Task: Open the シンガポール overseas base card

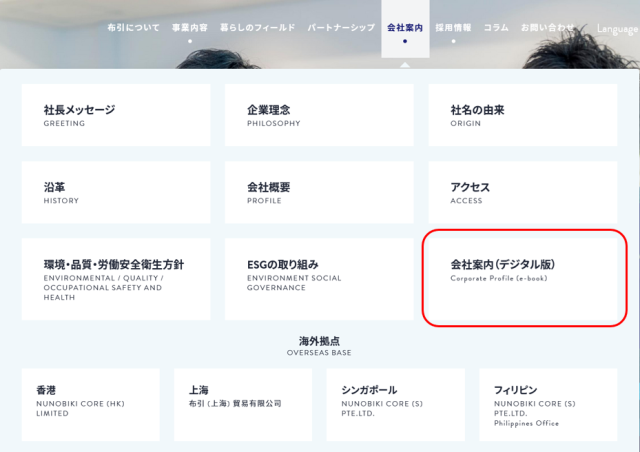Action: click(x=395, y=404)
